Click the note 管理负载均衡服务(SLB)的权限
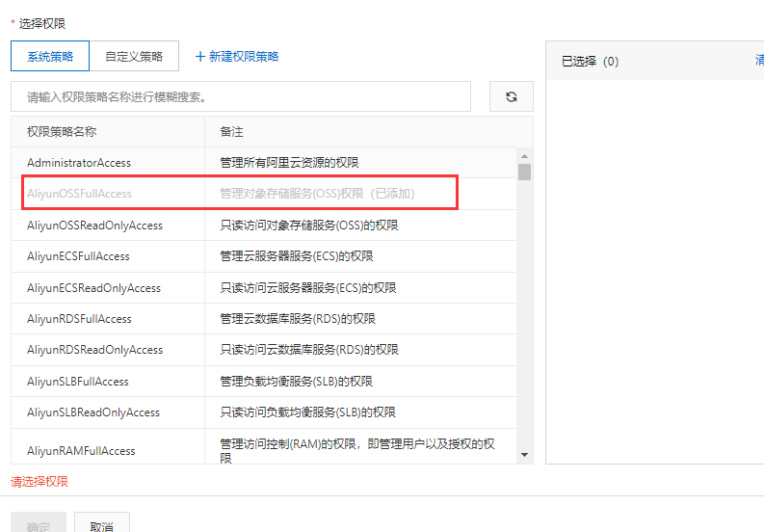 (x=296, y=382)
